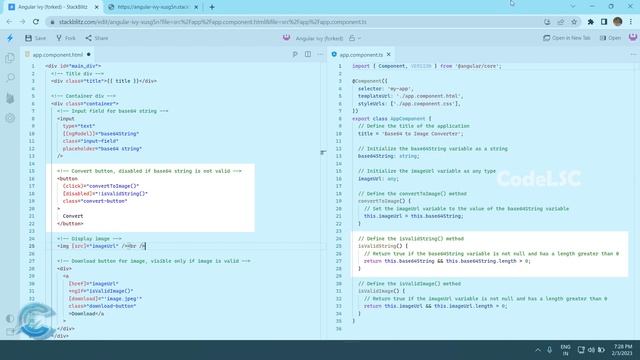The width and height of the screenshot is (640, 360).
Task: Toggle the color theme icon in the lower sidebar
Action: [x=10, y=318]
